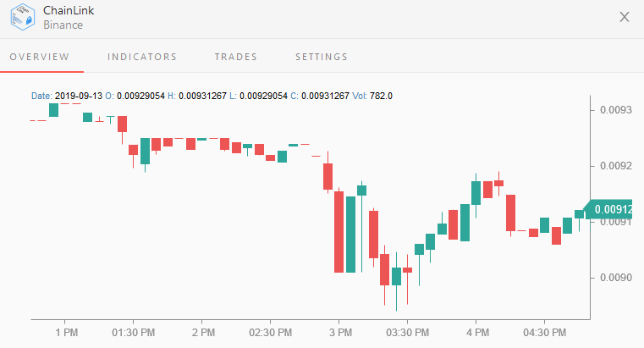Close the ChainLink panel with X
This screenshot has height=348, width=644.
point(625,17)
